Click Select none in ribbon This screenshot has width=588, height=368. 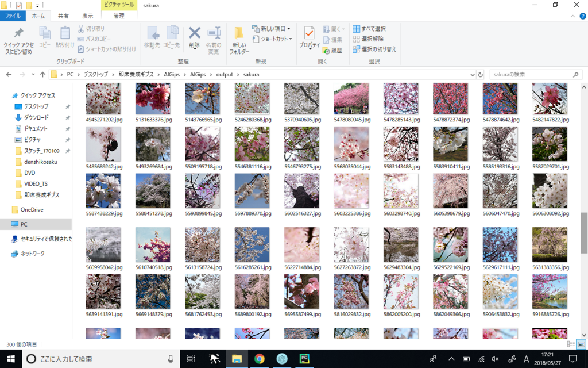pos(368,39)
